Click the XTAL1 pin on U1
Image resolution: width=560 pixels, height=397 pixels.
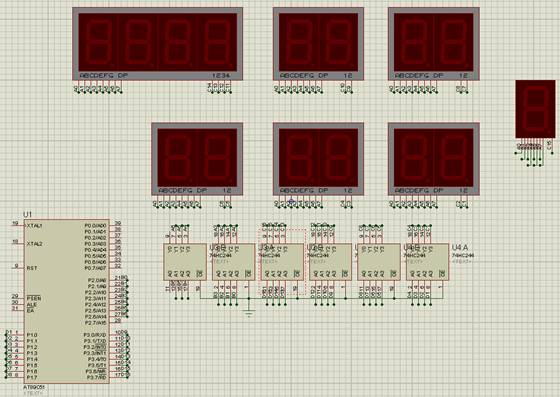click(x=34, y=226)
